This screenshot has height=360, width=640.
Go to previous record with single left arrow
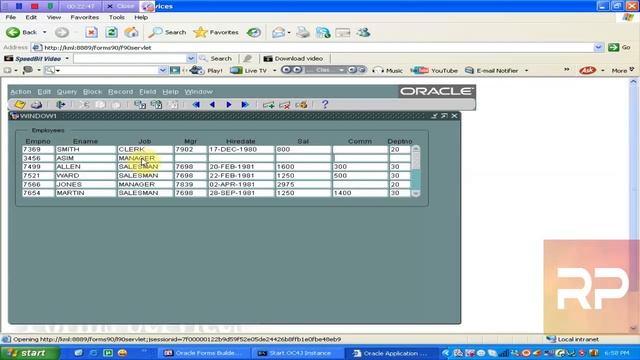click(x=212, y=105)
